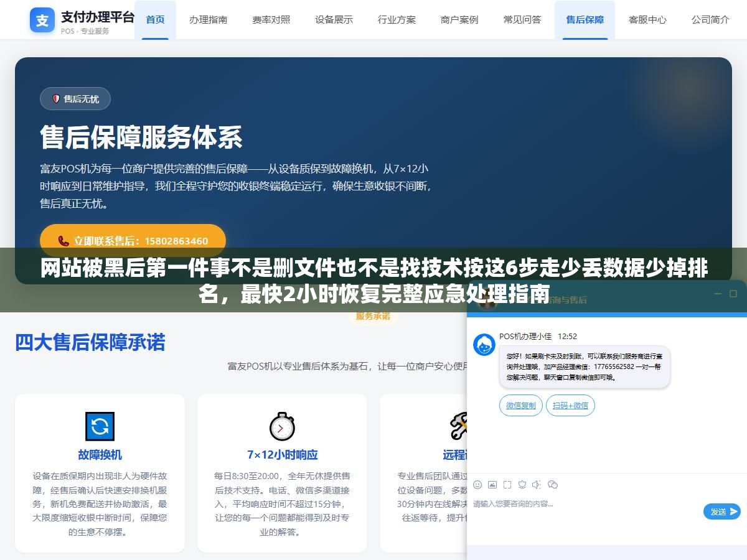Click the overlay headline about 网站被黑后
Viewport: 747px width, 560px height.
(x=374, y=281)
